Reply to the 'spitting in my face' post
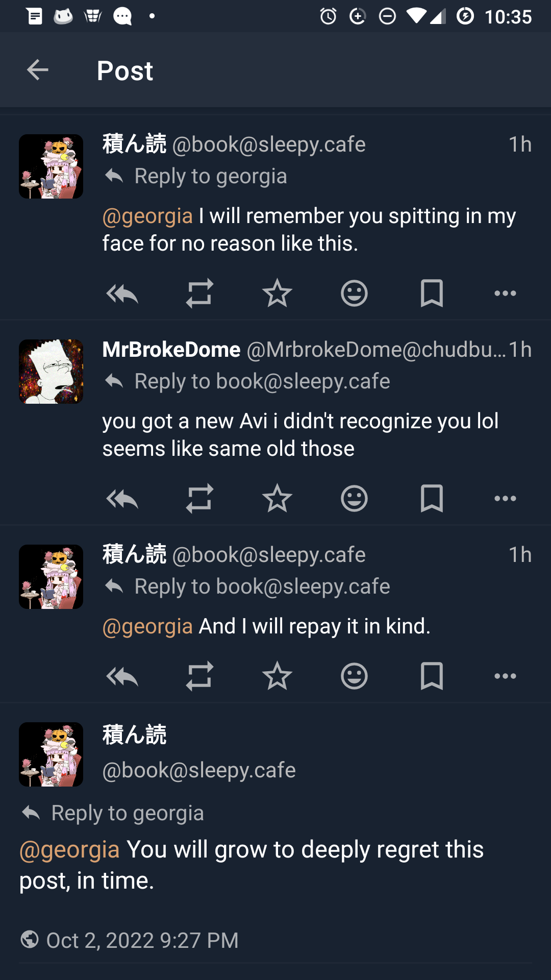The height and width of the screenshot is (980, 551). (122, 293)
